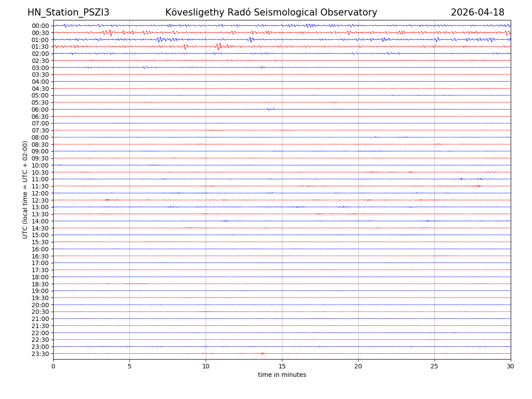Click the 30 tick on minutes axis

click(511, 366)
